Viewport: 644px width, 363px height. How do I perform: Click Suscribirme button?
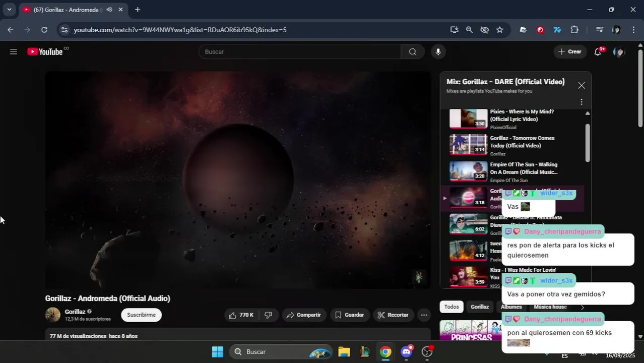tap(141, 315)
